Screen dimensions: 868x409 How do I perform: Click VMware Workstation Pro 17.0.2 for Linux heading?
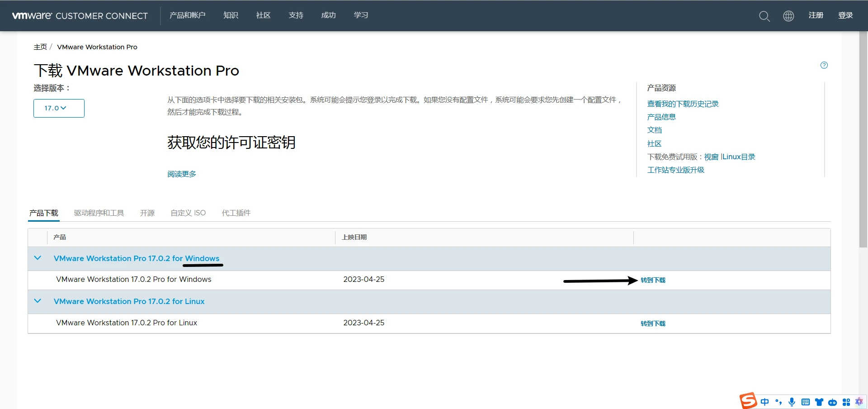[x=129, y=301]
